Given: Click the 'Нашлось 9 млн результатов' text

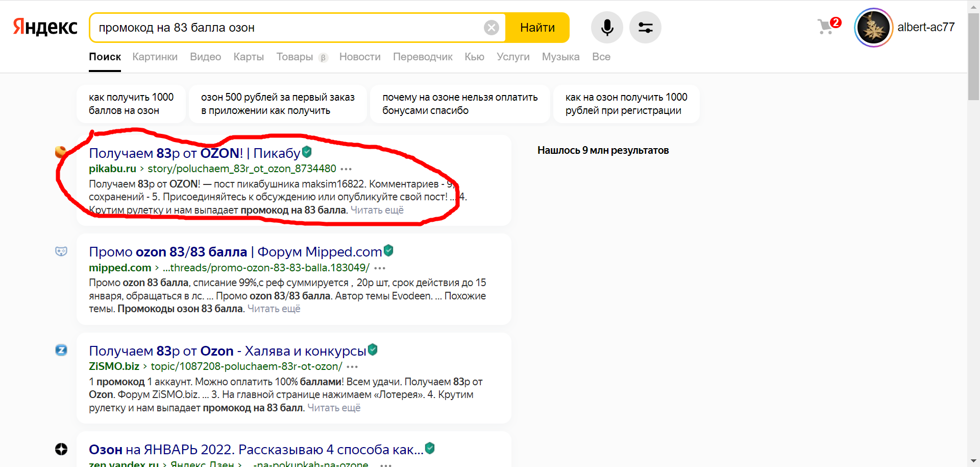Looking at the screenshot, I should (603, 150).
